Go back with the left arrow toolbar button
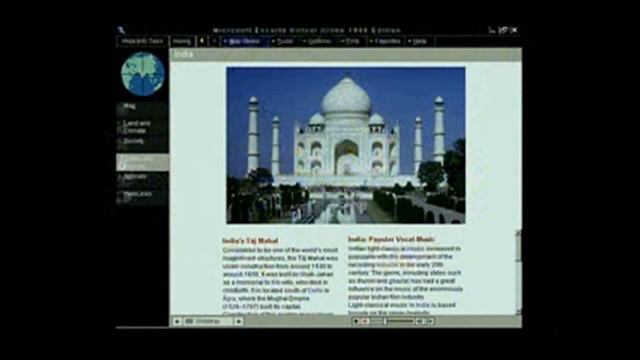640x360 pixels. click(x=202, y=41)
